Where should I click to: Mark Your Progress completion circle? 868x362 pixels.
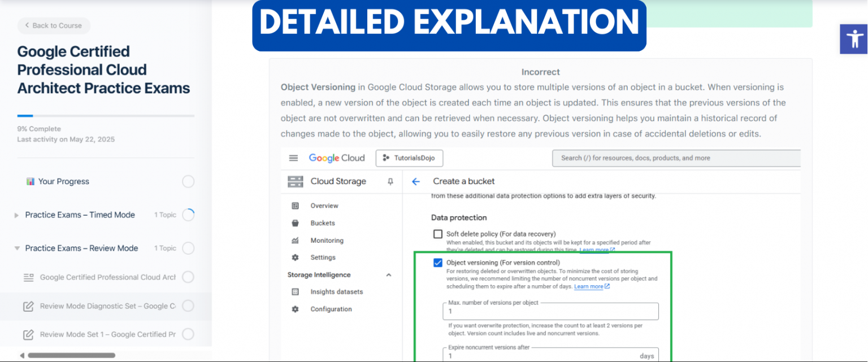click(x=188, y=181)
